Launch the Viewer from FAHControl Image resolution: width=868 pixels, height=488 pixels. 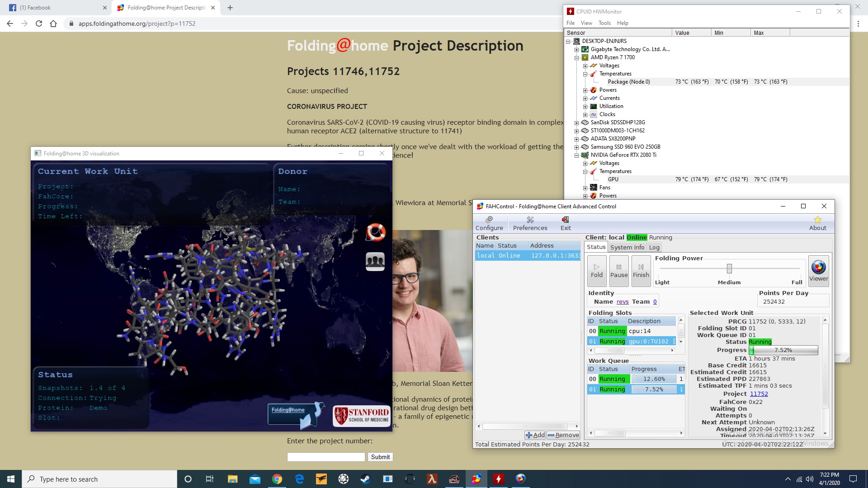819,271
